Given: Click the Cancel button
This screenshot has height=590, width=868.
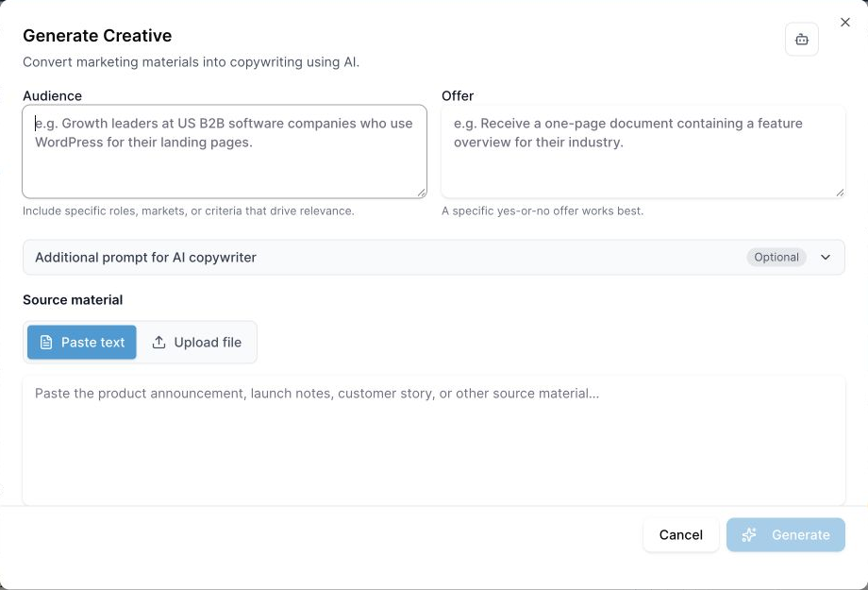Looking at the screenshot, I should tap(680, 534).
